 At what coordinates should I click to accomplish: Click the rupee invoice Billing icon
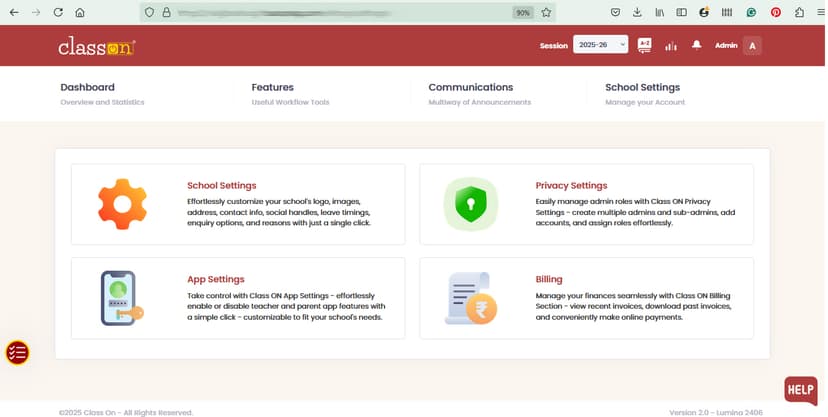471,298
